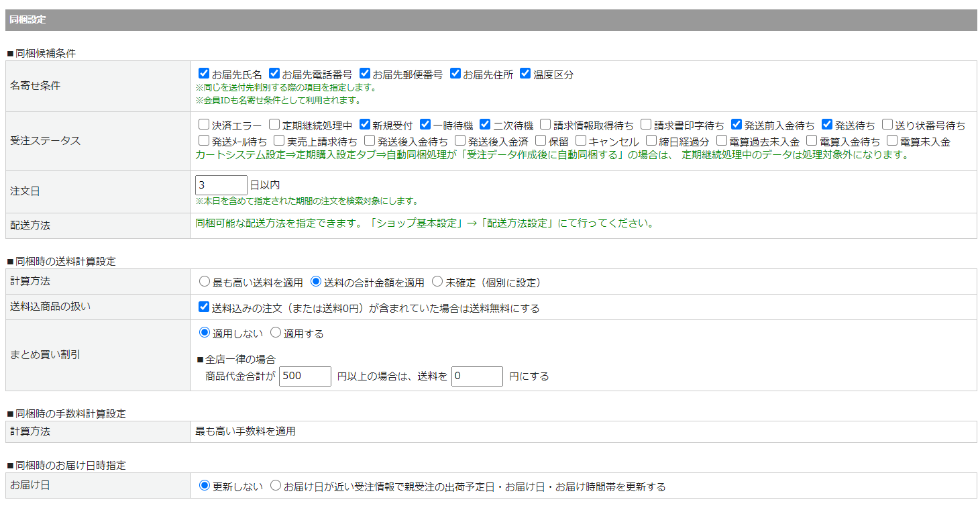980x512 pixels.
Task: Check the 定期継続処理中 checkbox
Action: point(274,125)
